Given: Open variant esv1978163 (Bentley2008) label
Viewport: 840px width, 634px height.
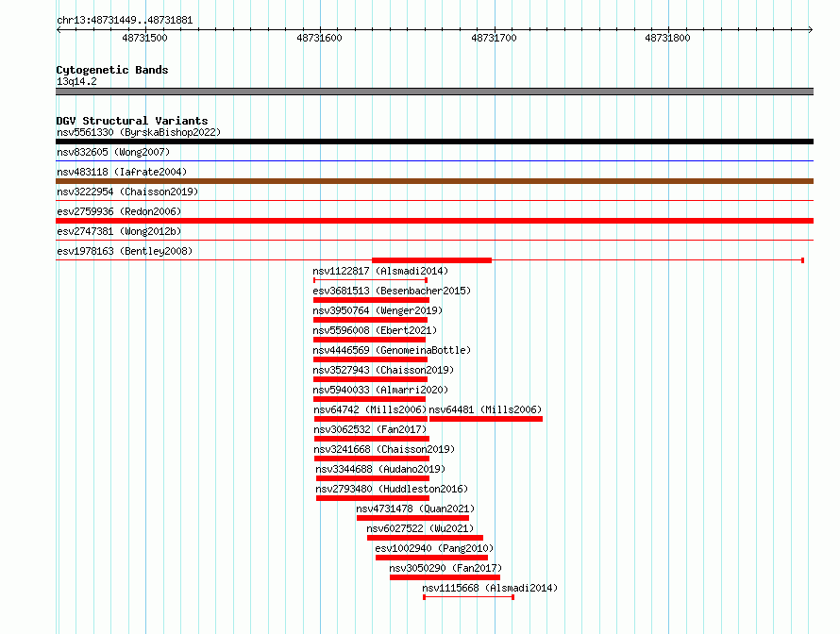Looking at the screenshot, I should click(x=125, y=251).
